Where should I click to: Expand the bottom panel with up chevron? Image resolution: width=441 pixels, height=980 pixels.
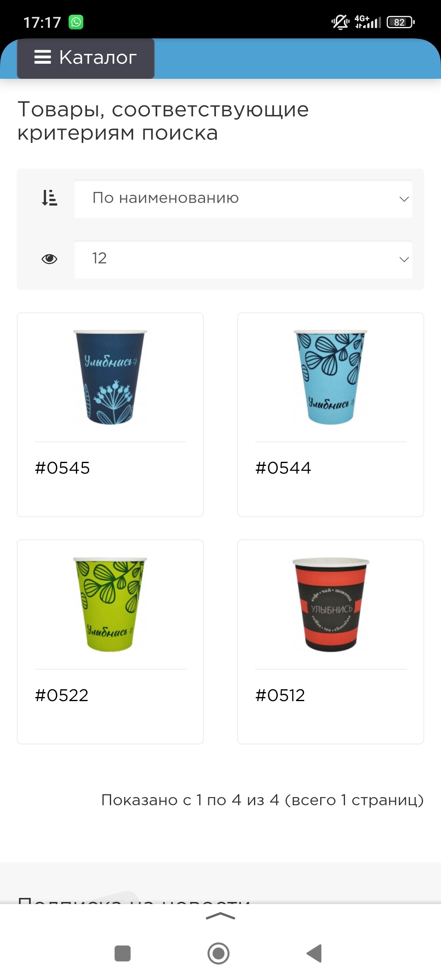coord(220,916)
